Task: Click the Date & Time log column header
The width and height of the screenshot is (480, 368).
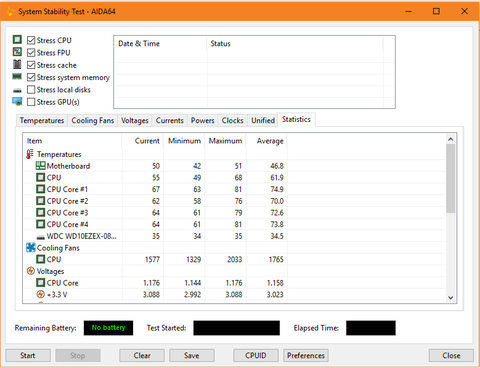Action: 161,44
